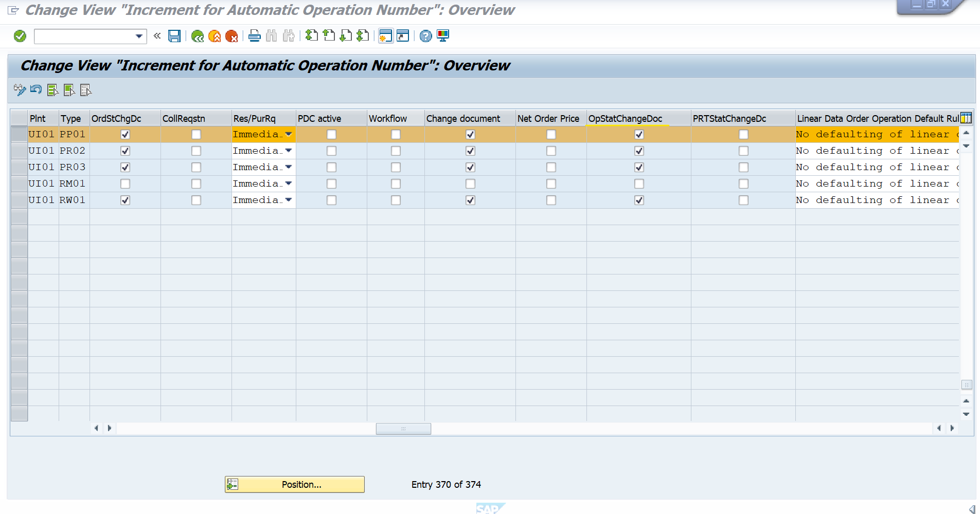Click the red Cancel icon
The height and width of the screenshot is (514, 980).
point(231,36)
